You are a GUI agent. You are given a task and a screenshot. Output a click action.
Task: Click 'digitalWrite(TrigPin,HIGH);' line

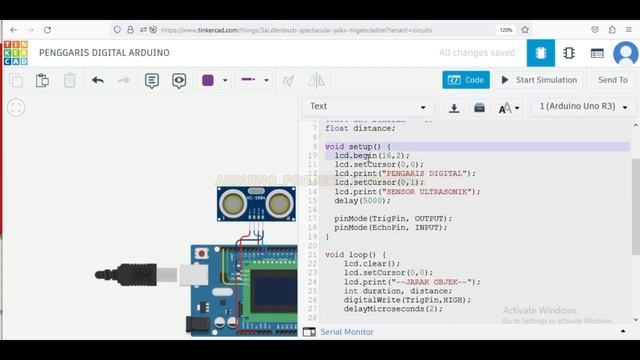407,300
